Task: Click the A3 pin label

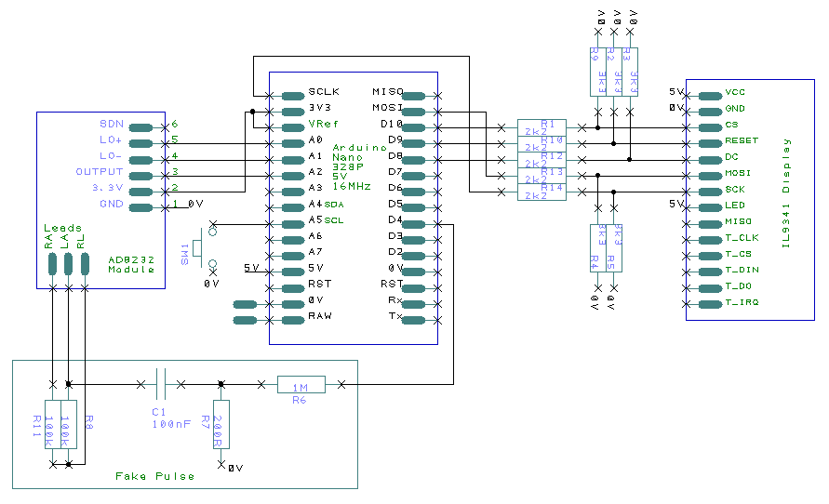Action: pyautogui.click(x=315, y=188)
